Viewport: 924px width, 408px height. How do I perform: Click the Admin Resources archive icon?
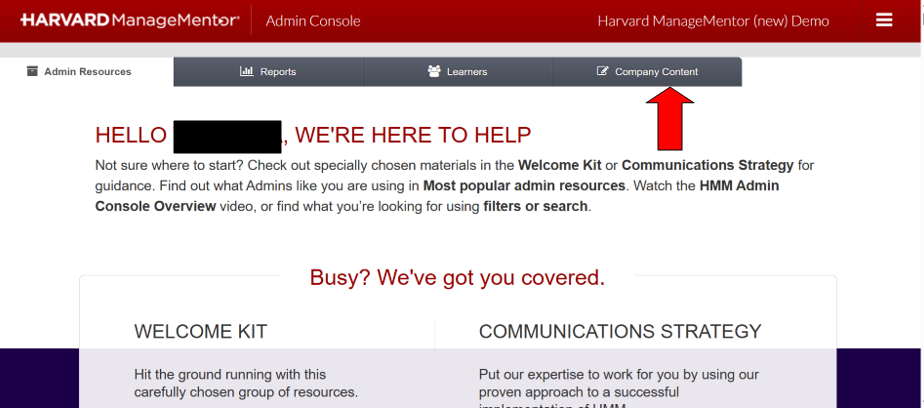point(32,71)
